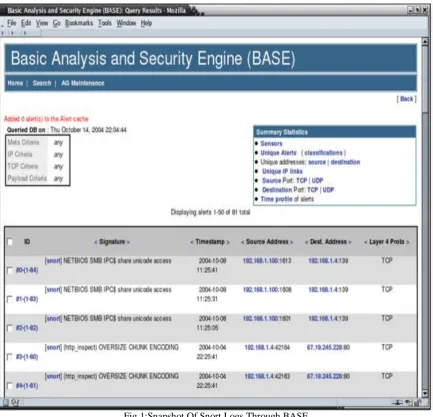Viewport: 433px width, 417px height.
Task: Click the Back link
Action: [406, 99]
